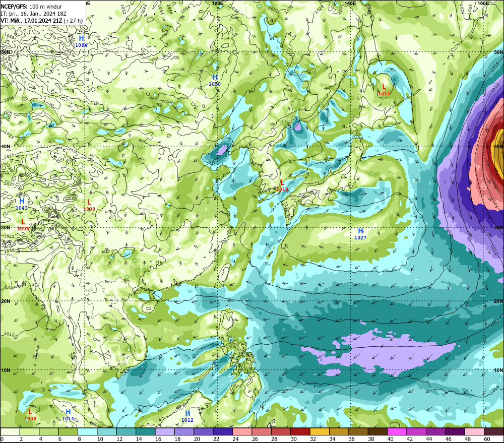Click the legend scale value 24
Viewport: 504px width, 443px height.
[235, 439]
